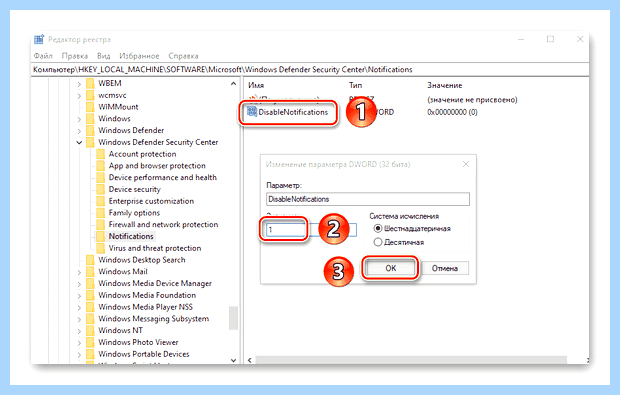The height and width of the screenshot is (395, 620).
Task: Click the Device performance and health folder icon
Action: (x=100, y=178)
